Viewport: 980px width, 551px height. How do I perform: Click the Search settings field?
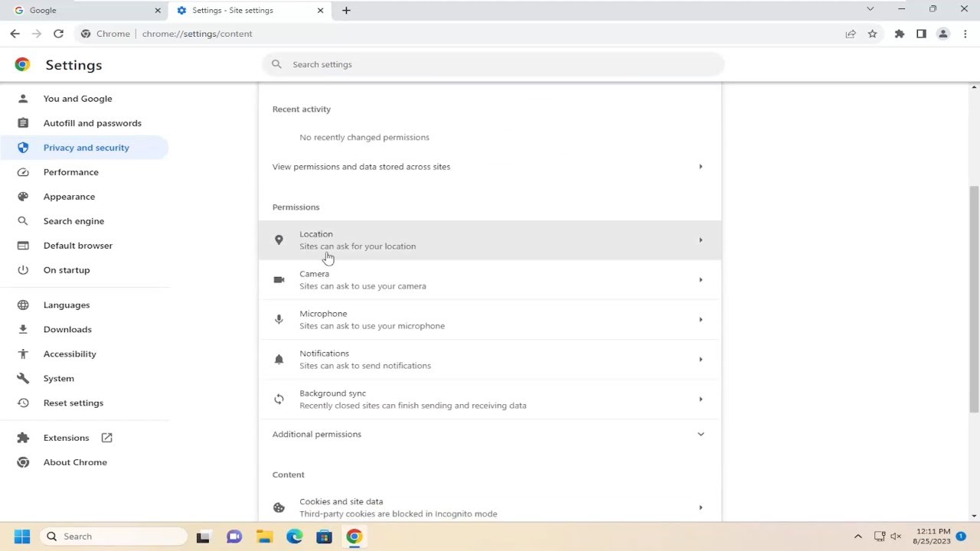point(490,64)
